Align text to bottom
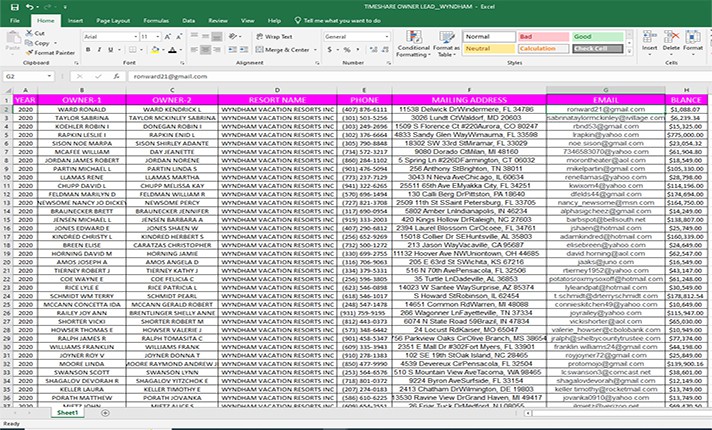712x430 pixels. [x=217, y=36]
